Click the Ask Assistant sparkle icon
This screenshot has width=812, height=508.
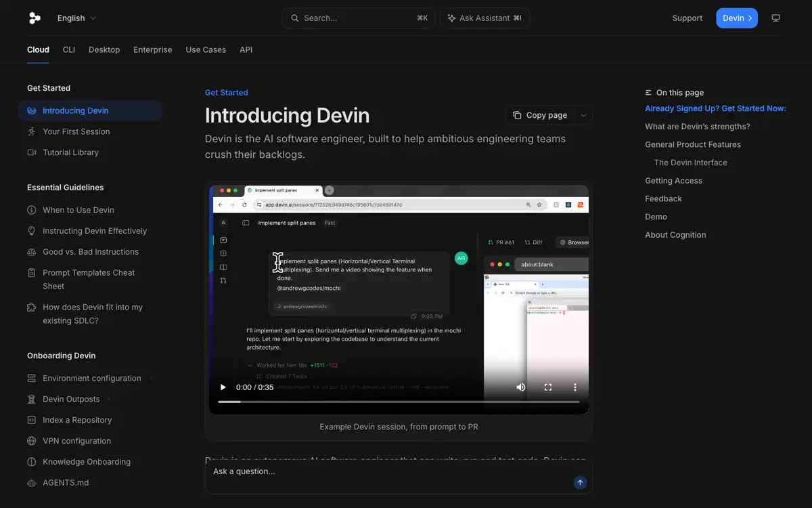451,18
